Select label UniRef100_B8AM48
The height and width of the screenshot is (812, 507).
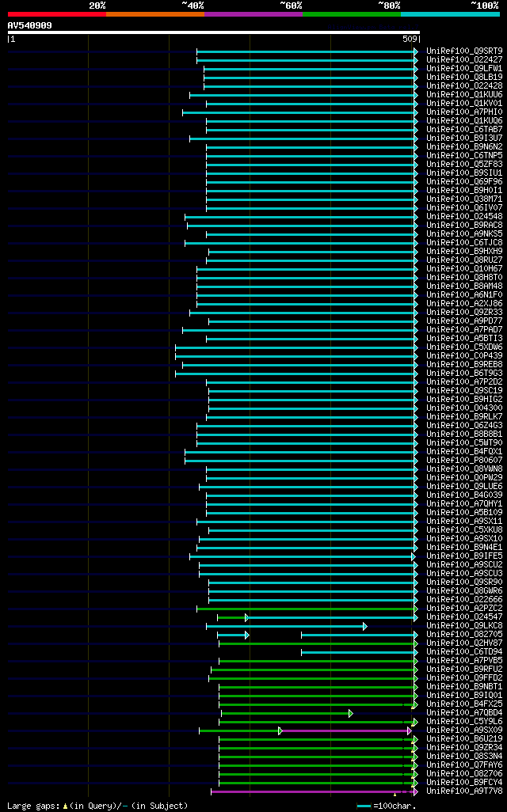pyautogui.click(x=464, y=286)
